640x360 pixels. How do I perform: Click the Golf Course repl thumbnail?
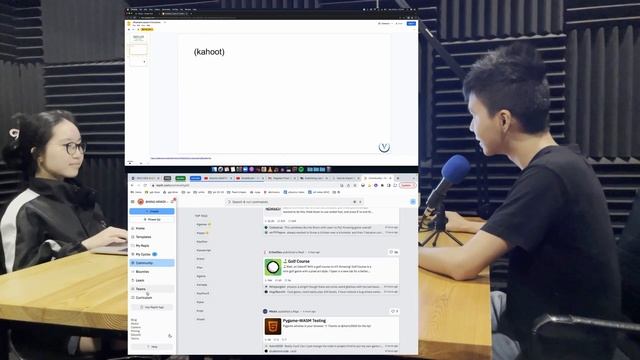point(273,267)
